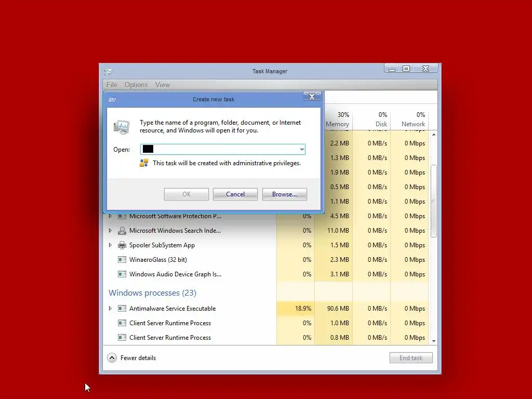
Task: Select Windows Audio Device Graph Is... row
Action: (x=265, y=274)
